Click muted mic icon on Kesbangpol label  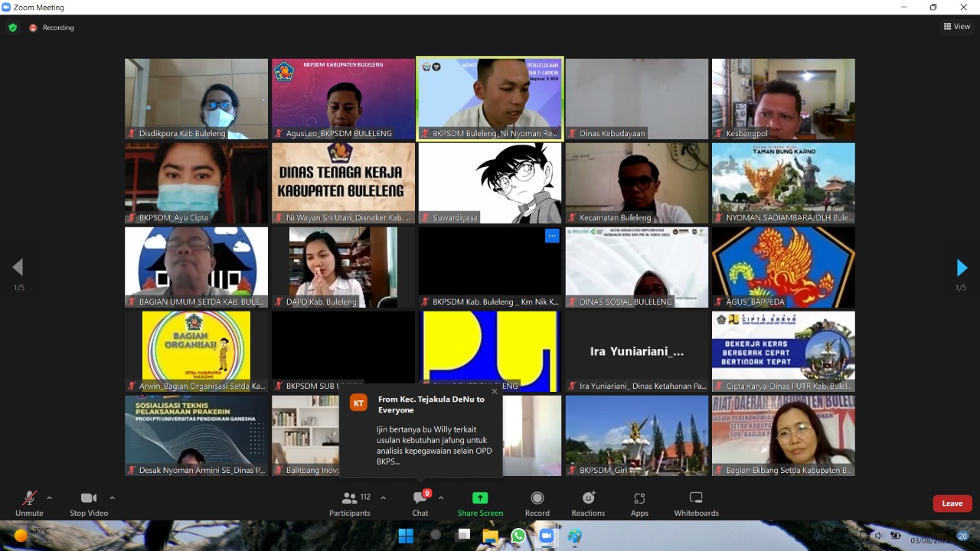[719, 133]
